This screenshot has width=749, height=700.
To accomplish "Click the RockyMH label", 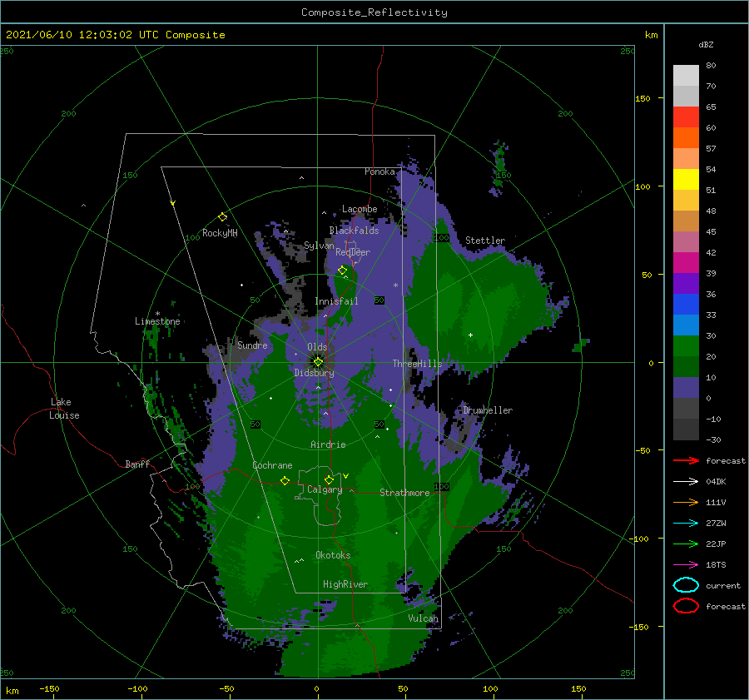I will [x=220, y=233].
